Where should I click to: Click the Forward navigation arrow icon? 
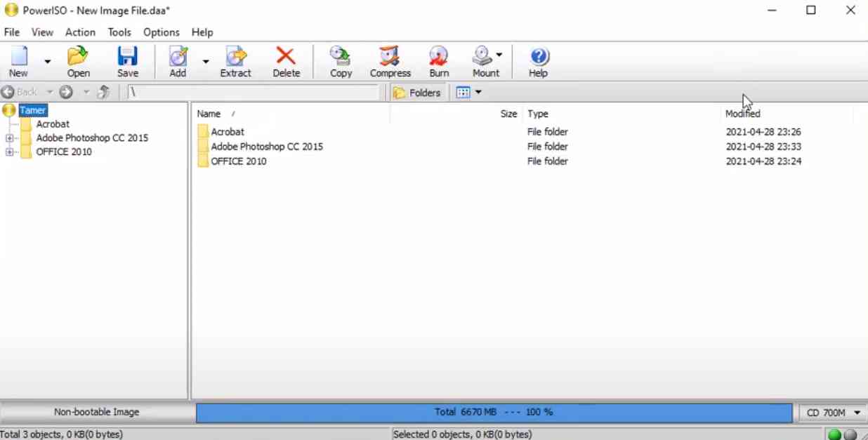click(x=66, y=92)
